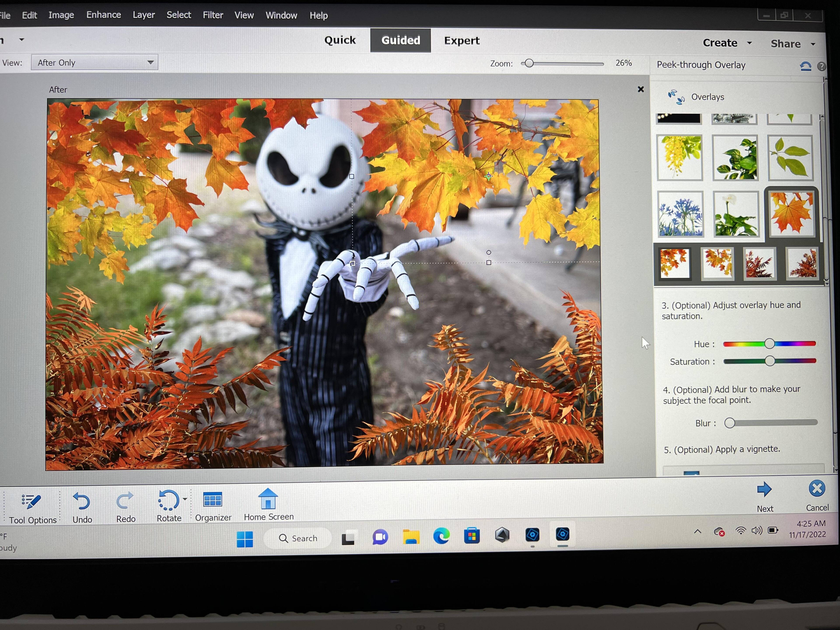Close the After image view
The image size is (840, 630).
[x=641, y=90]
